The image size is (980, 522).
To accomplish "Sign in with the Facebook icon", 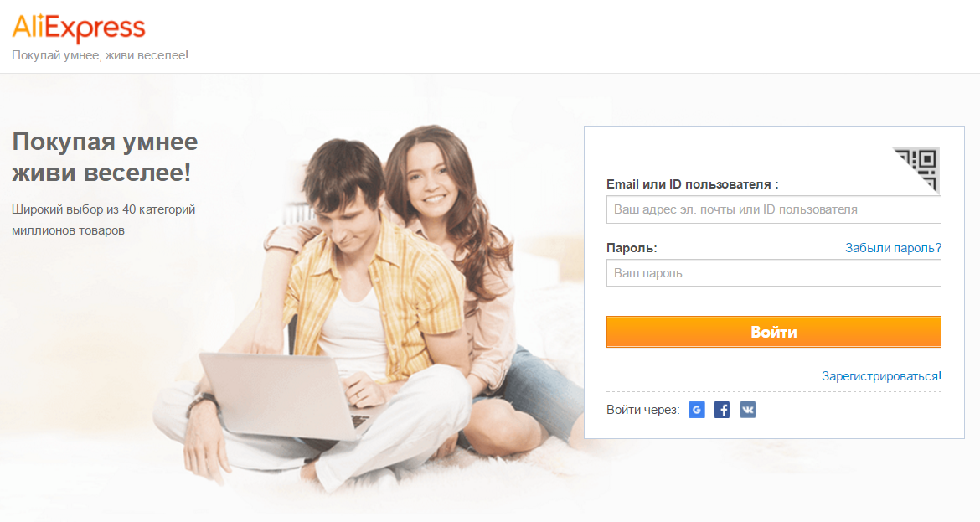I will (x=722, y=410).
